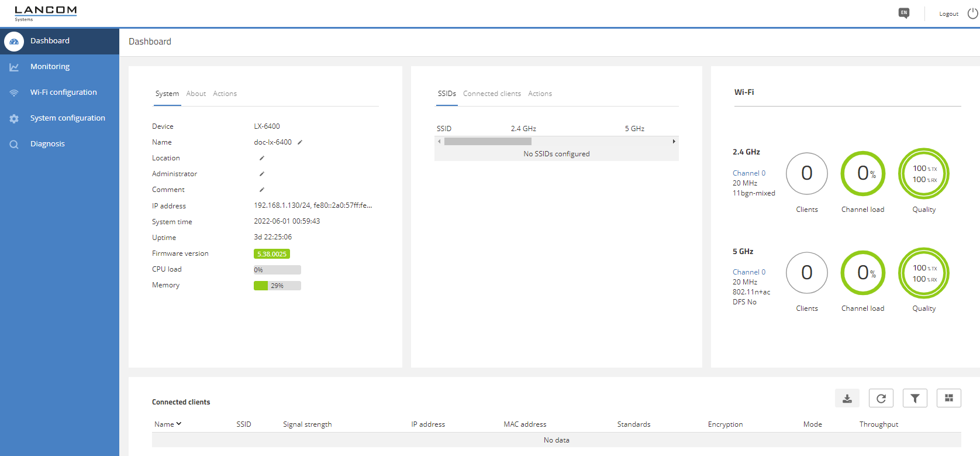Sort clients by Name column arrow
Image resolution: width=980 pixels, height=456 pixels.
click(x=179, y=424)
